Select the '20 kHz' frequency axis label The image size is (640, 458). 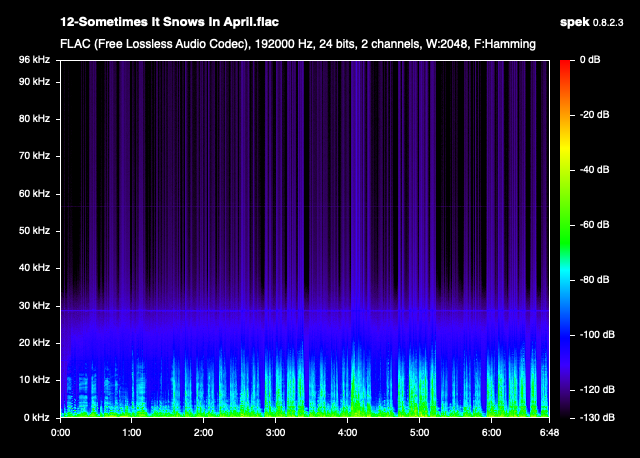point(34,342)
